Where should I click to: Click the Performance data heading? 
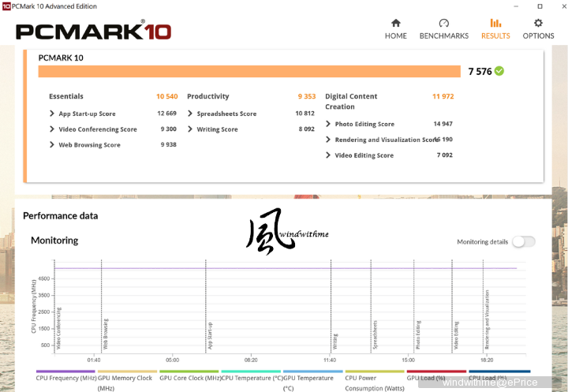pyautogui.click(x=61, y=216)
